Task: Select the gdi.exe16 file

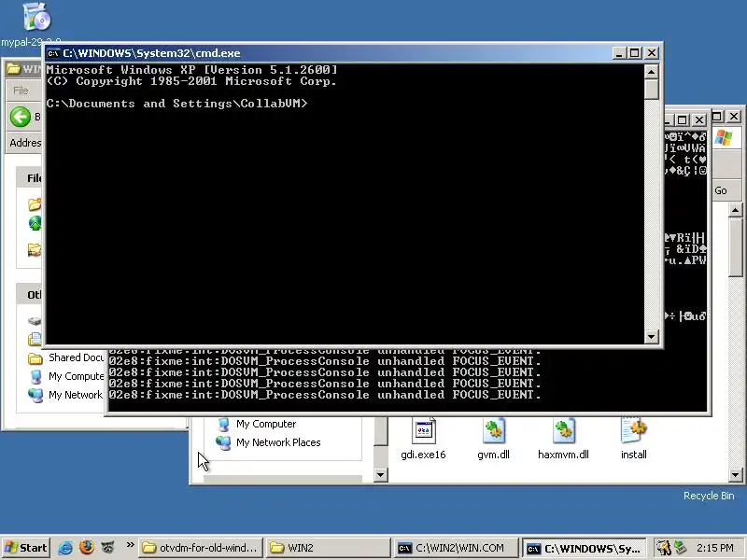Action: 423,440
